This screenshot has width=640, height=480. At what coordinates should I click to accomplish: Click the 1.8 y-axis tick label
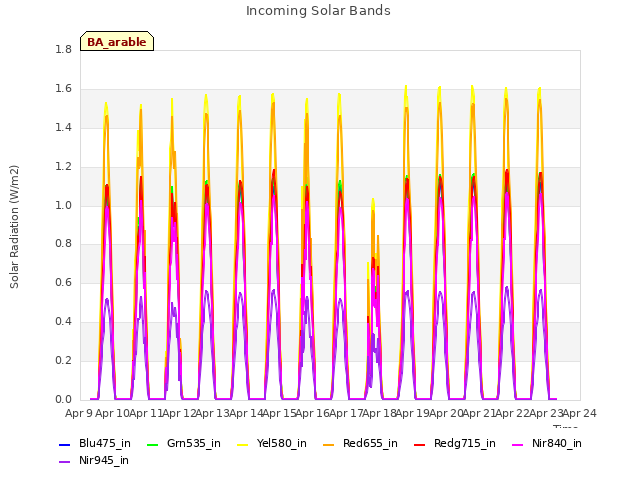click(x=63, y=49)
